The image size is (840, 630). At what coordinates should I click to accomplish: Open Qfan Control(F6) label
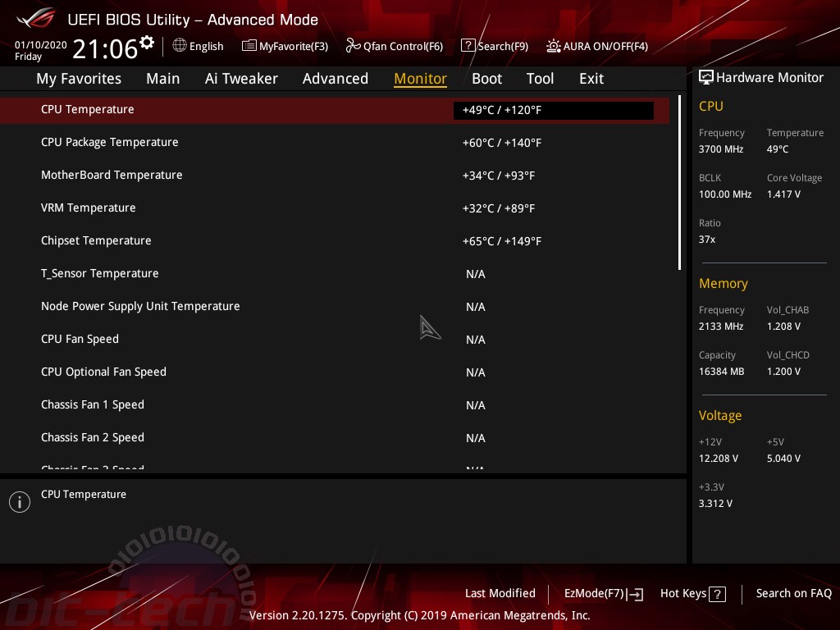(403, 46)
